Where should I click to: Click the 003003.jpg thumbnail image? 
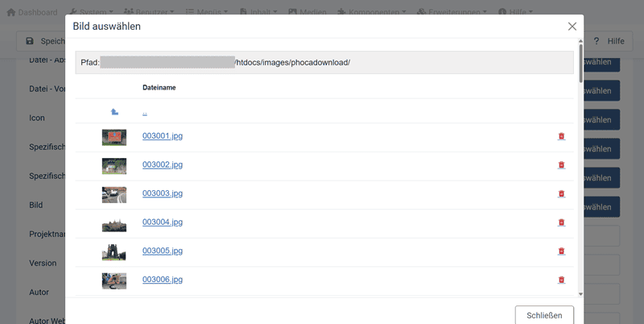pyautogui.click(x=114, y=194)
